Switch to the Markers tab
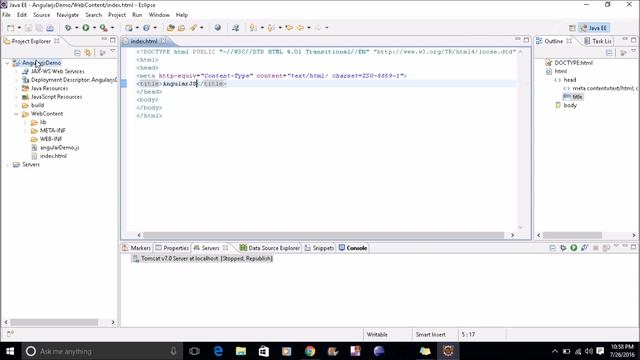640x360 pixels. point(137,248)
